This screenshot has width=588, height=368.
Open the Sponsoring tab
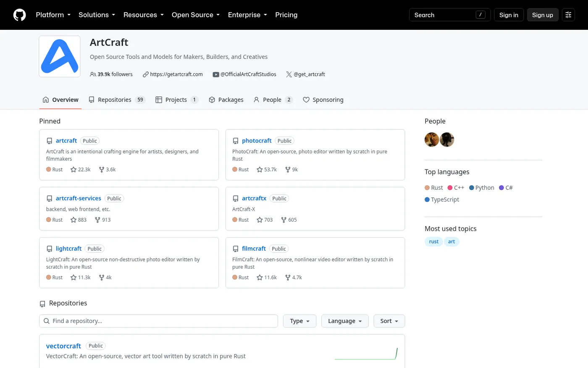coord(323,100)
